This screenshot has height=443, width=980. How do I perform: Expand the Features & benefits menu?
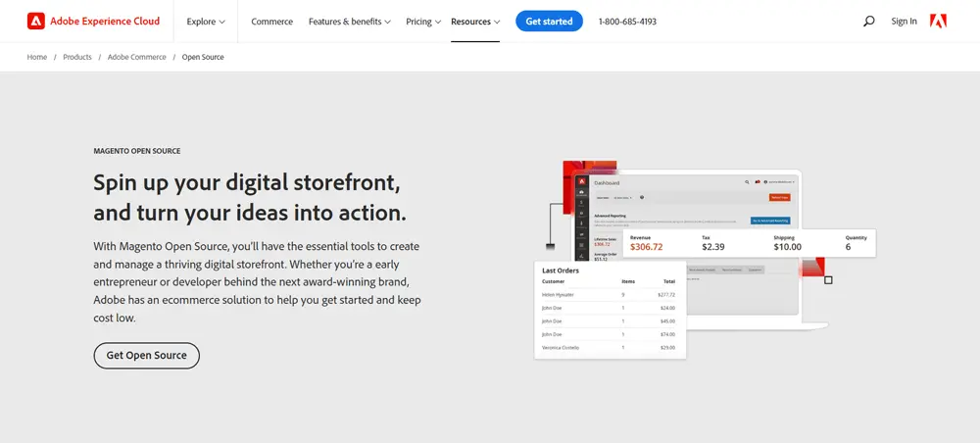click(x=350, y=22)
